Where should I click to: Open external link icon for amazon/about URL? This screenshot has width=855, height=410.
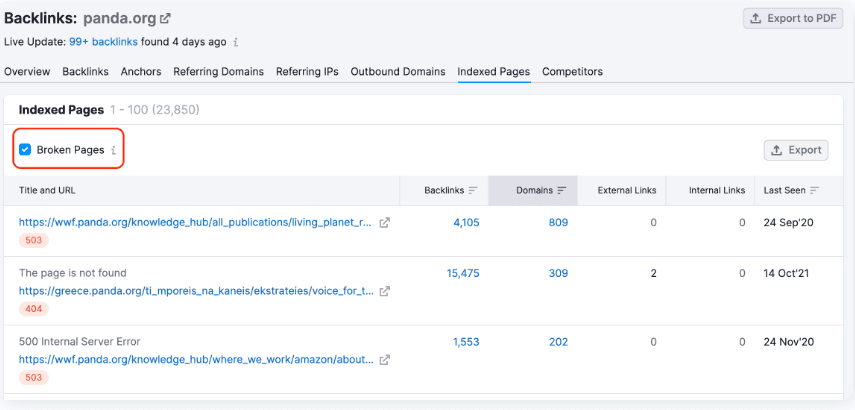click(x=385, y=360)
